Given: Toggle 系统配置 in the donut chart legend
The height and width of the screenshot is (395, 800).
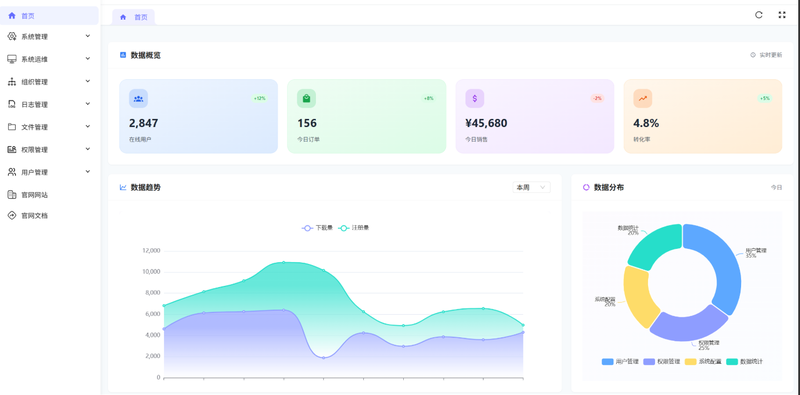Looking at the screenshot, I should (x=703, y=361).
